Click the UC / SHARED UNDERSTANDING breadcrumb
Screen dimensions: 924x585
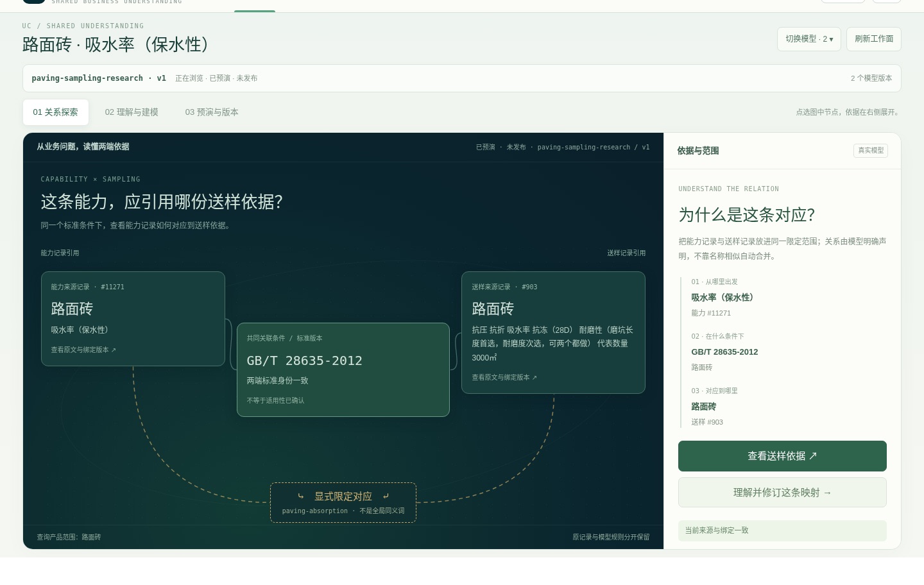coord(83,26)
